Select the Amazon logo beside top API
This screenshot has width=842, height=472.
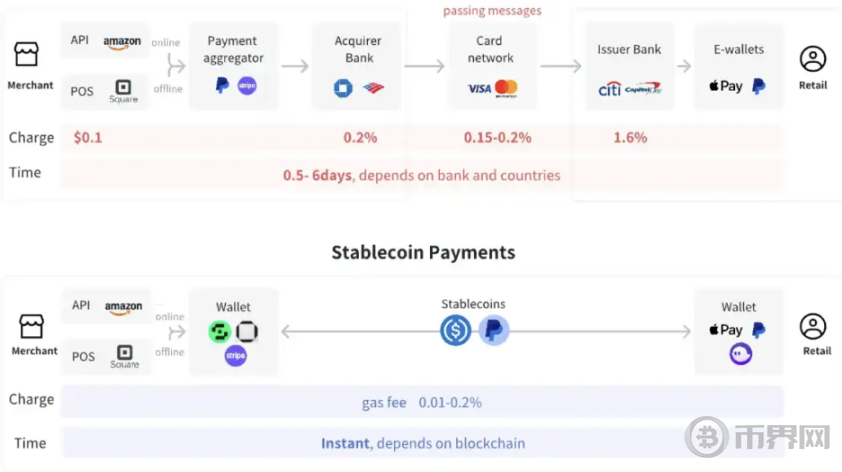pyautogui.click(x=122, y=42)
